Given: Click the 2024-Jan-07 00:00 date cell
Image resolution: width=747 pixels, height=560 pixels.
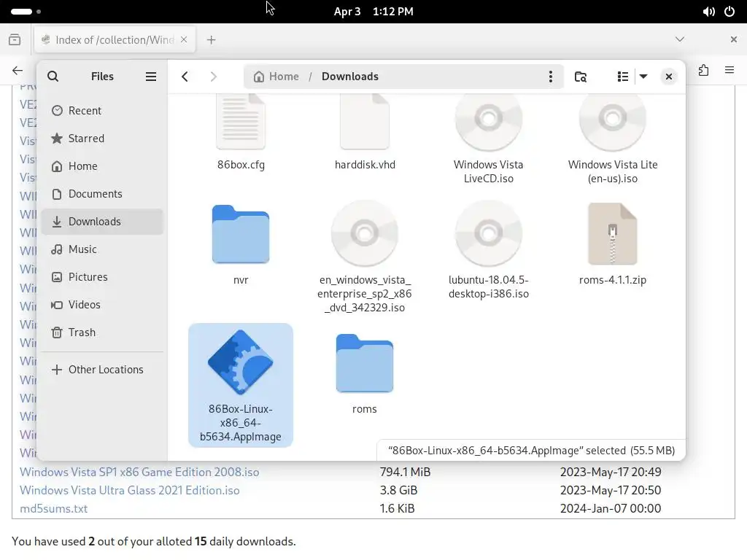Looking at the screenshot, I should pyautogui.click(x=611, y=508).
